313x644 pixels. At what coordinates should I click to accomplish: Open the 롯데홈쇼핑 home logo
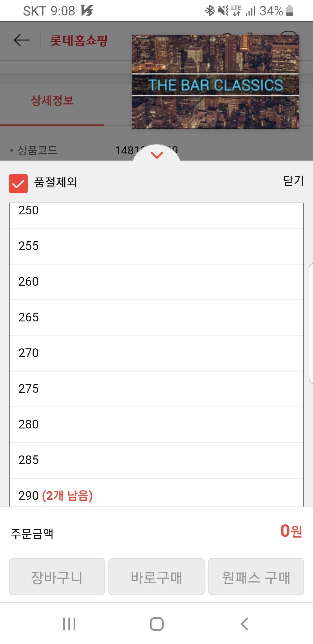point(79,40)
